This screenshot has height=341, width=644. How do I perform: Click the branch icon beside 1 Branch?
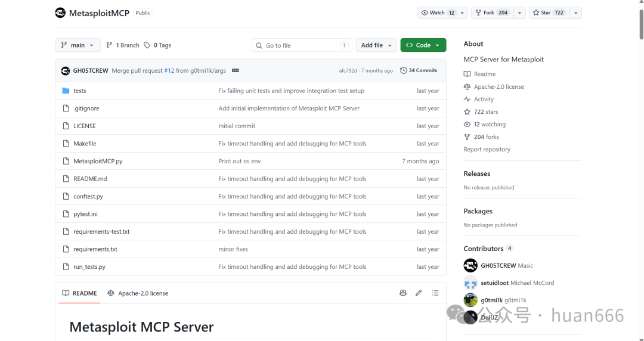(x=109, y=45)
